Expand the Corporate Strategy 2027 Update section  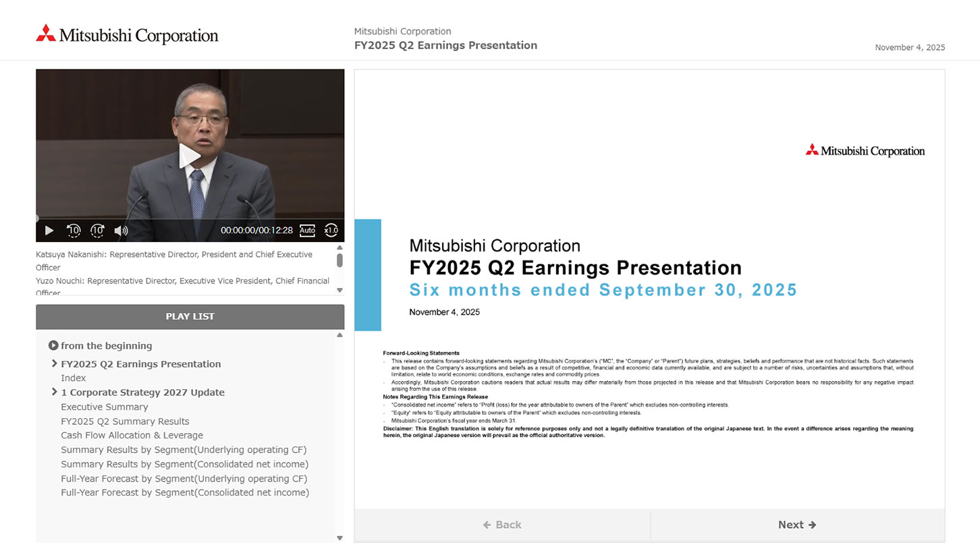[54, 392]
